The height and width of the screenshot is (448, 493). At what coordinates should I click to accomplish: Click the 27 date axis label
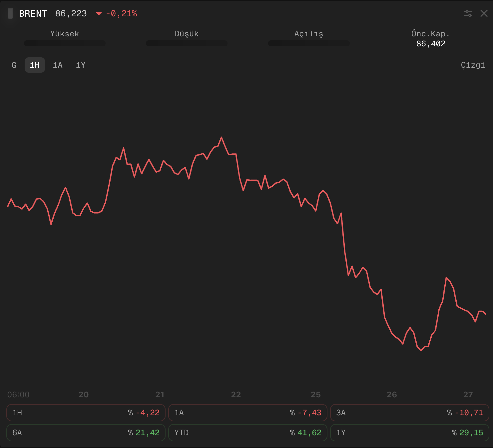tap(468, 395)
